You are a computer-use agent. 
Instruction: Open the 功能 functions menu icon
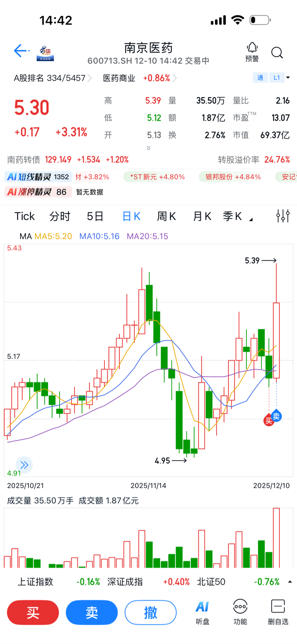240,613
